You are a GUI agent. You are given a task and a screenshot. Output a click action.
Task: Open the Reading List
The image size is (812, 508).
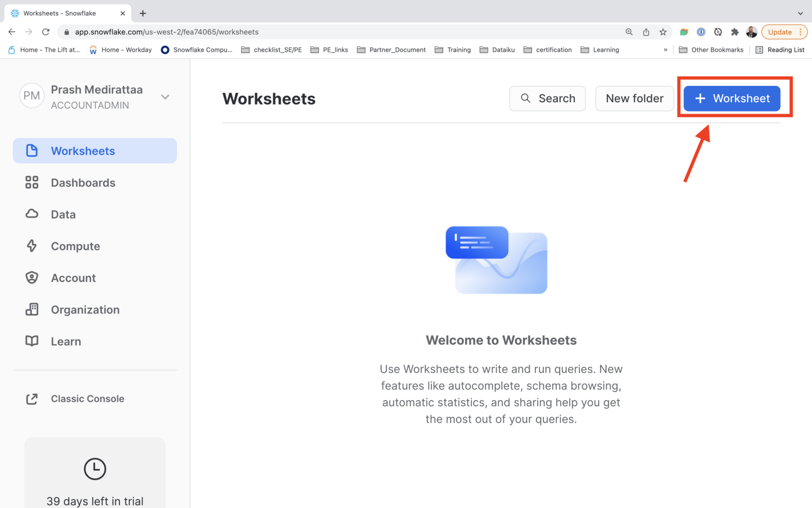[x=780, y=50]
